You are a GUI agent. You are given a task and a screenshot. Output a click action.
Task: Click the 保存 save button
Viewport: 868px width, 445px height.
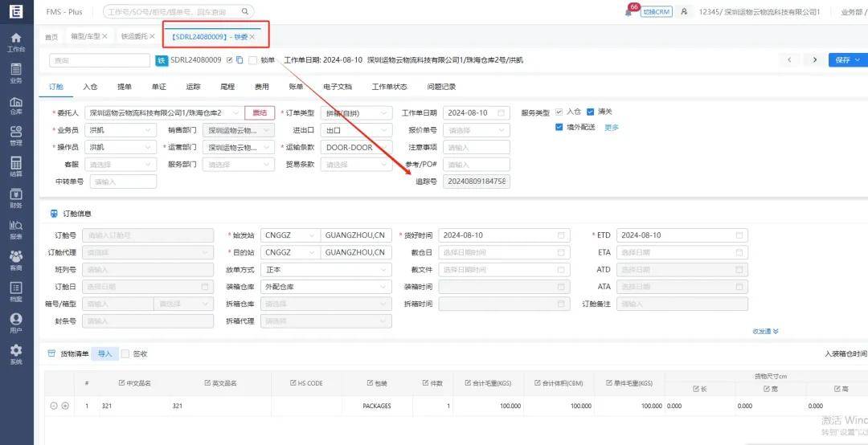(848, 59)
